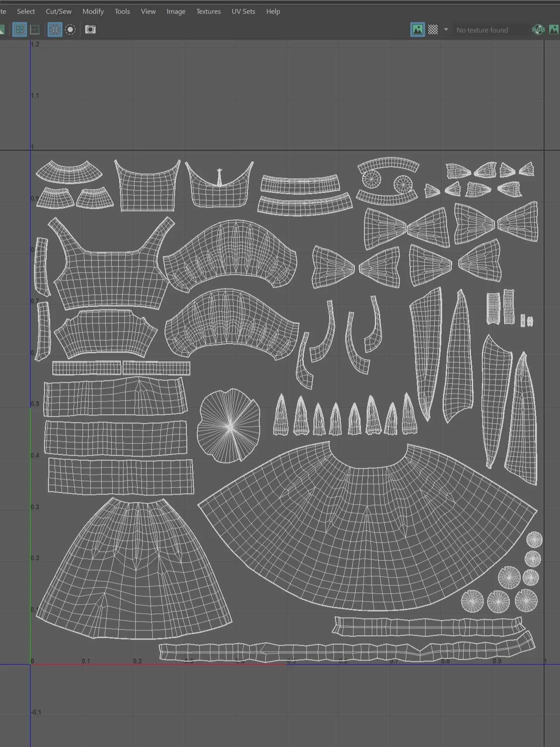The width and height of the screenshot is (560, 747).
Task: Open the Tools menu
Action: 122,11
